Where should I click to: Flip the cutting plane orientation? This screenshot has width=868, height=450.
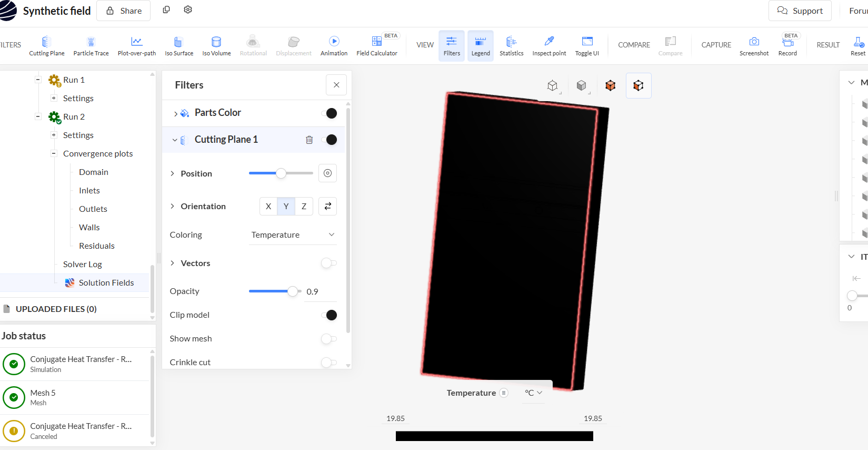[x=327, y=206]
